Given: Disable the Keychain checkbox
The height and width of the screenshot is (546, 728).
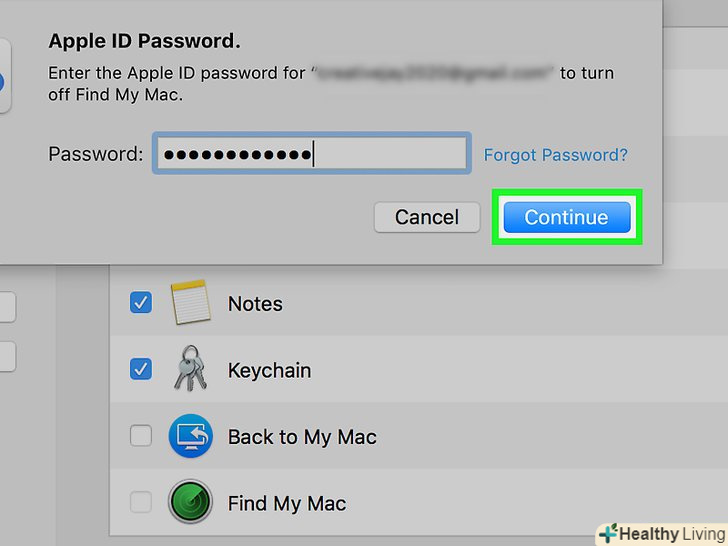Looking at the screenshot, I should tap(141, 369).
